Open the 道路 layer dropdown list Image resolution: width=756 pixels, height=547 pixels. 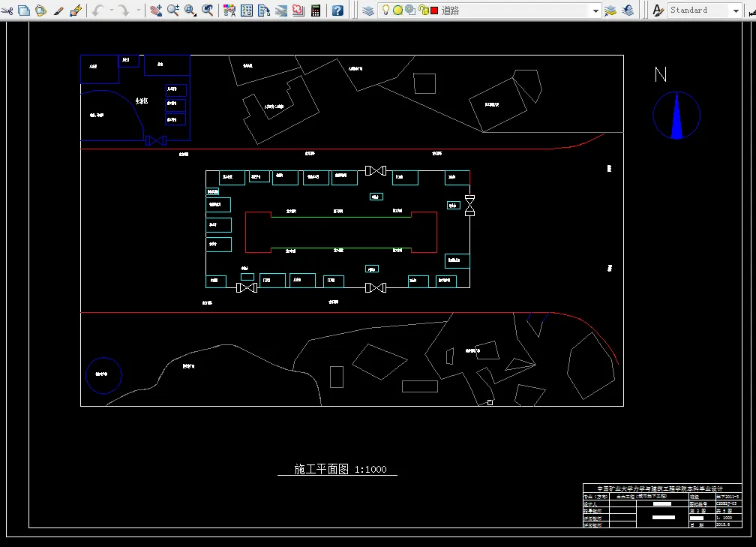pos(596,11)
